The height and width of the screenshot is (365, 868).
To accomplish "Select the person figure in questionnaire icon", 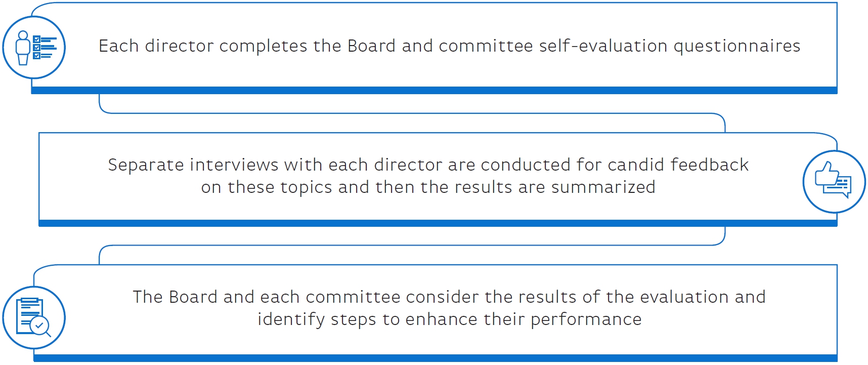I will click(x=23, y=48).
